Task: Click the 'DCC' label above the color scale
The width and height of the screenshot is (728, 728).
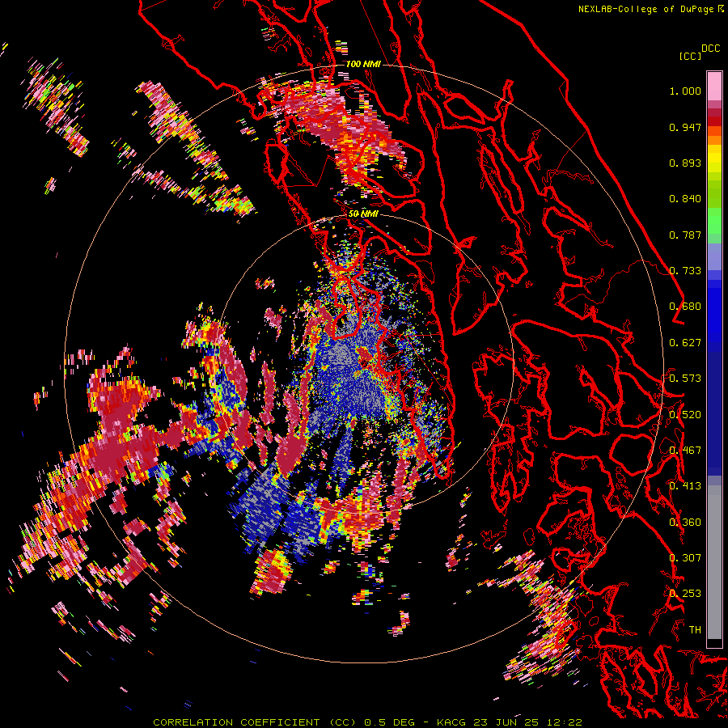Action: click(x=711, y=49)
